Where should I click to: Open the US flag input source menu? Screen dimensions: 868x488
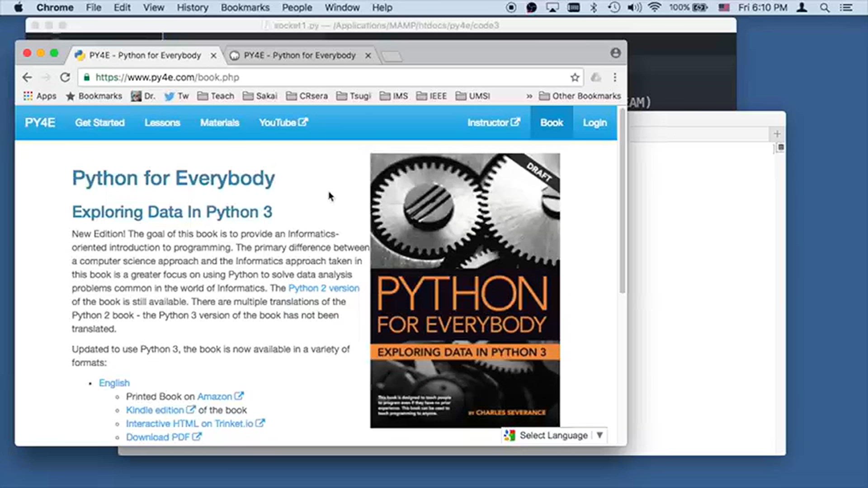[724, 8]
